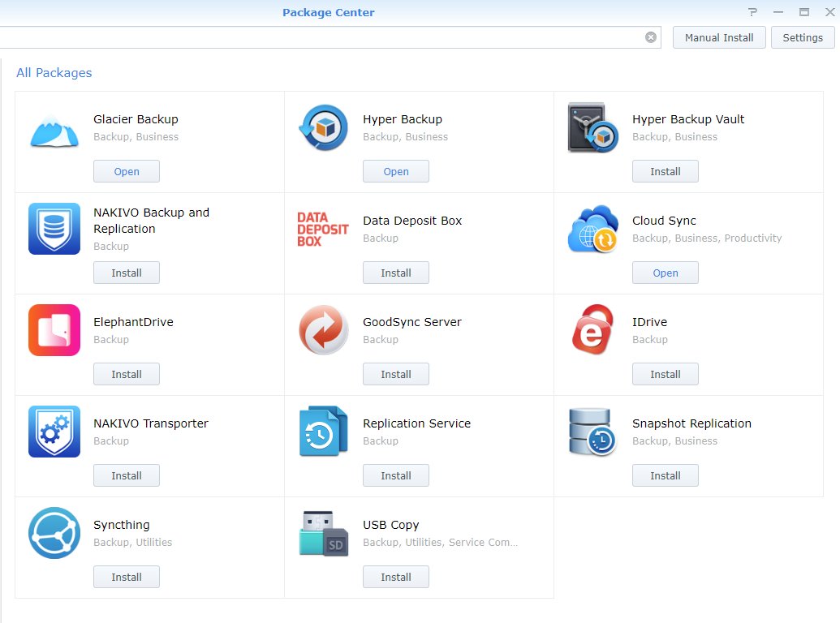The height and width of the screenshot is (623, 840).
Task: Click the Data Deposit Box logo
Action: (323, 229)
